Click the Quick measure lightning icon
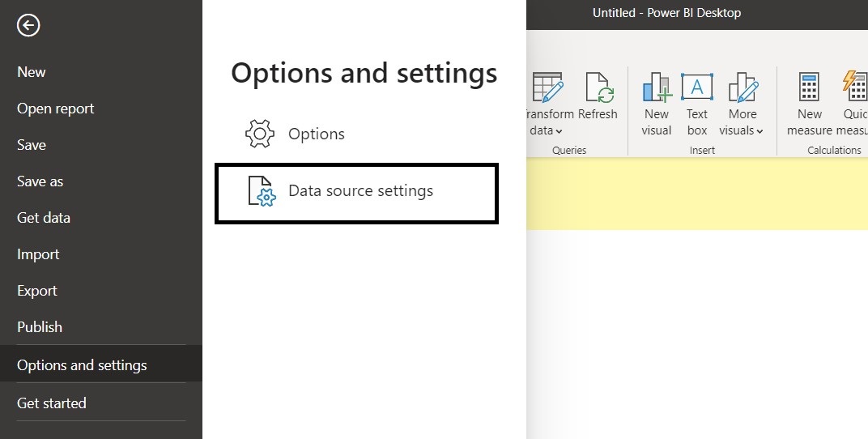The image size is (868, 439). pyautogui.click(x=855, y=87)
